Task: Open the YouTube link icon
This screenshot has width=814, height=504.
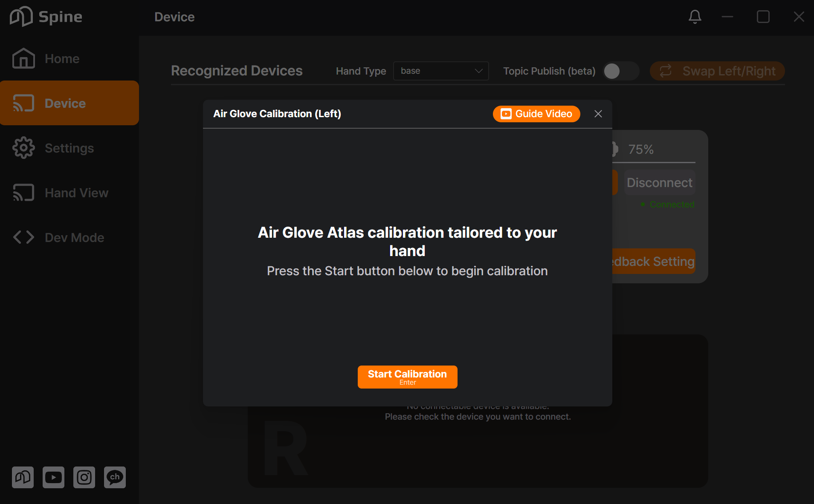Action: pos(53,477)
